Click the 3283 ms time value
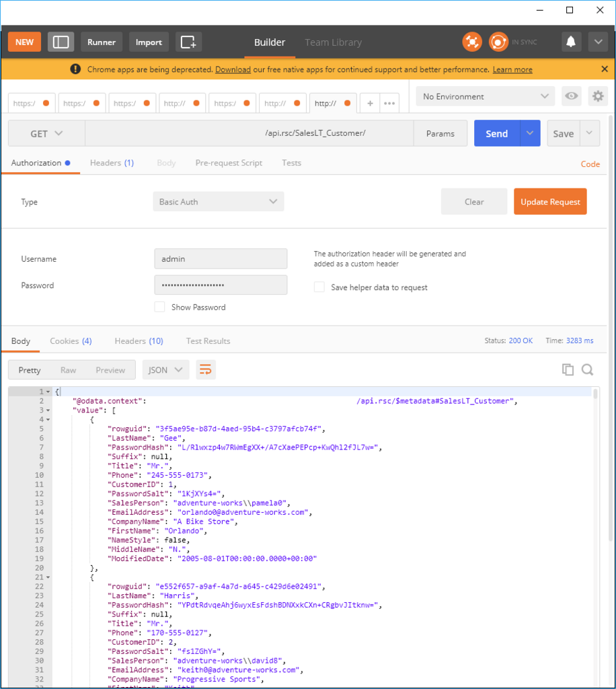The image size is (616, 689). point(580,340)
